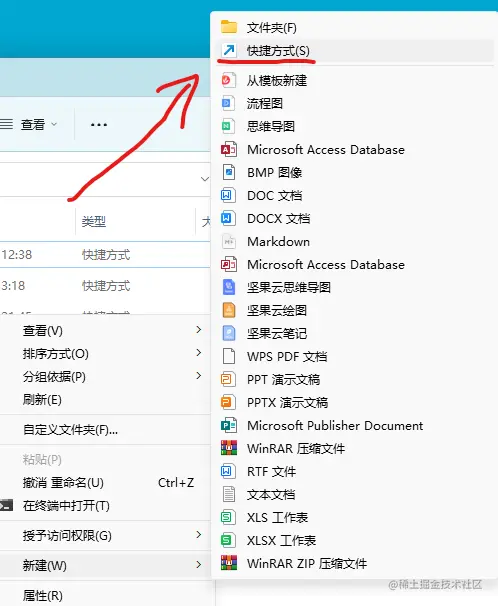This screenshot has width=498, height=606.
Task: Click the DOCX 文档 icon
Action: pyautogui.click(x=228, y=218)
